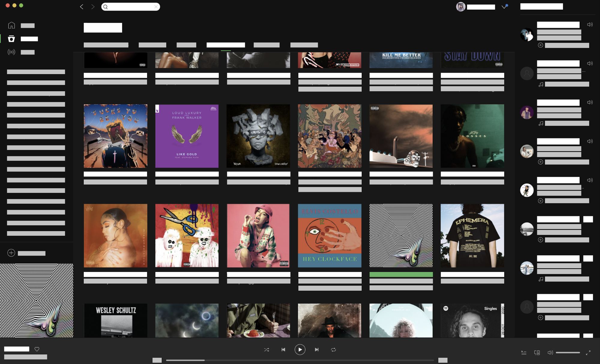Enter full screen with expand arrows
This screenshot has width=600, height=364.
pyautogui.click(x=588, y=353)
